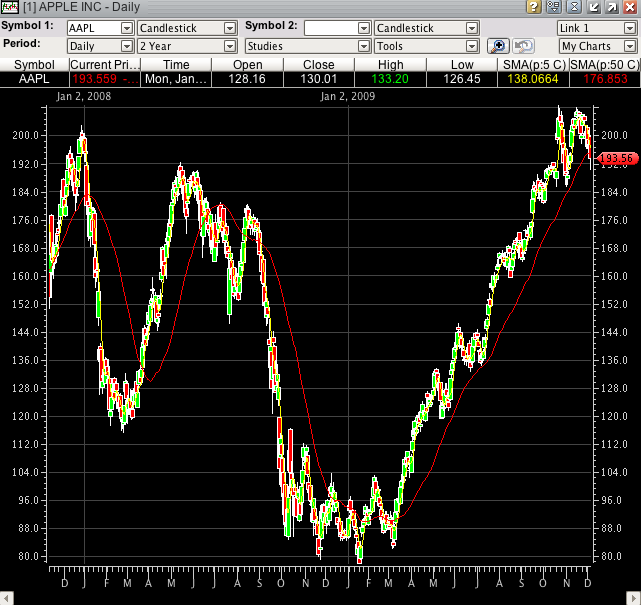The width and height of the screenshot is (641, 605).
Task: Click the zoom-in magnifier icon
Action: [498, 46]
